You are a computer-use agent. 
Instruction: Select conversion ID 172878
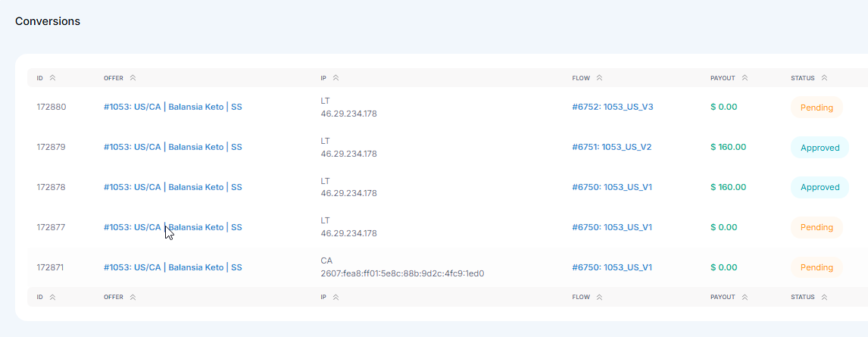52,187
